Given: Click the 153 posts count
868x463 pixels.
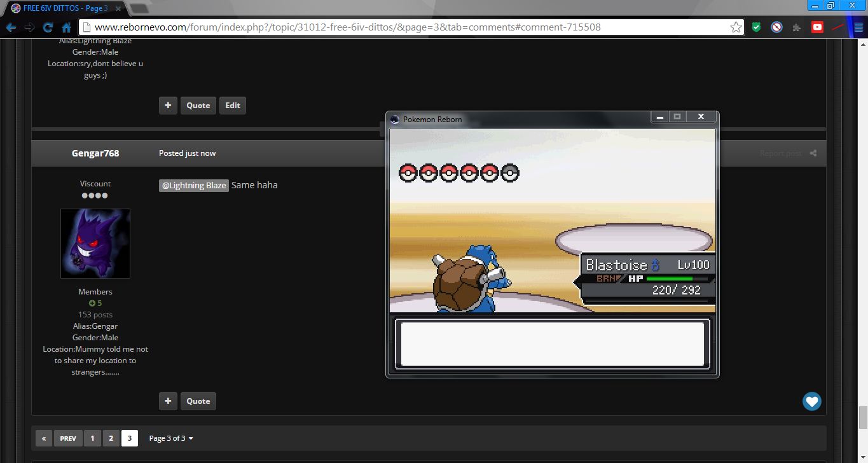Looking at the screenshot, I should (x=95, y=315).
